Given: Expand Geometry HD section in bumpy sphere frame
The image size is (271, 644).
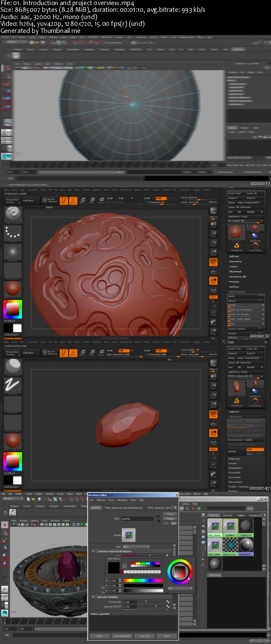Looking at the screenshot, I should [x=238, y=277].
